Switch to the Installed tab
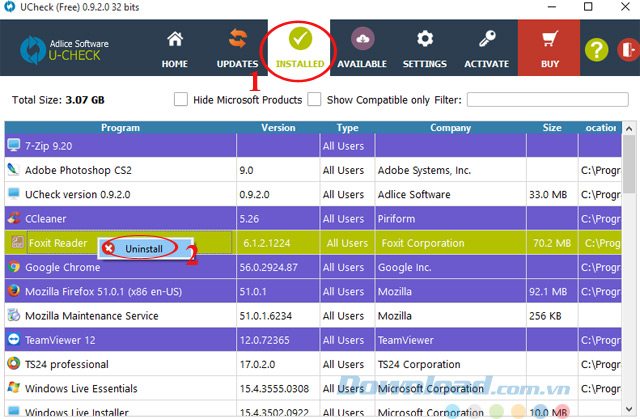The image size is (640, 419). click(300, 48)
